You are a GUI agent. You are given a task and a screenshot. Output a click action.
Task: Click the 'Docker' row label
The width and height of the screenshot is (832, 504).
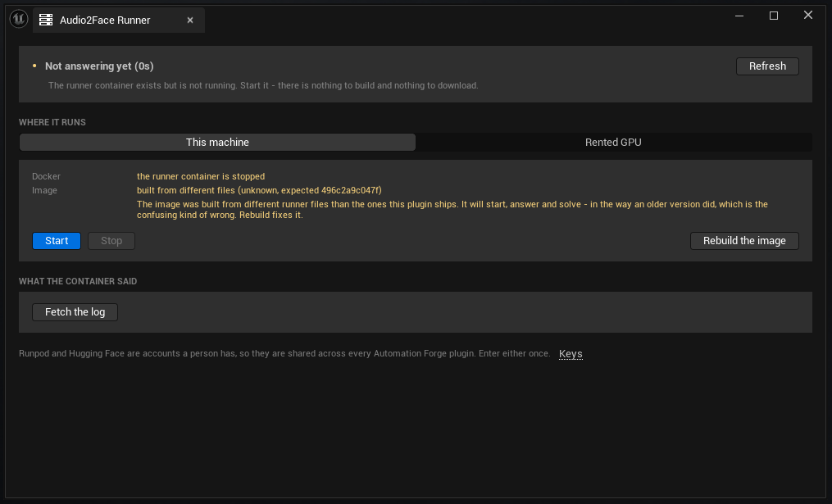point(46,176)
